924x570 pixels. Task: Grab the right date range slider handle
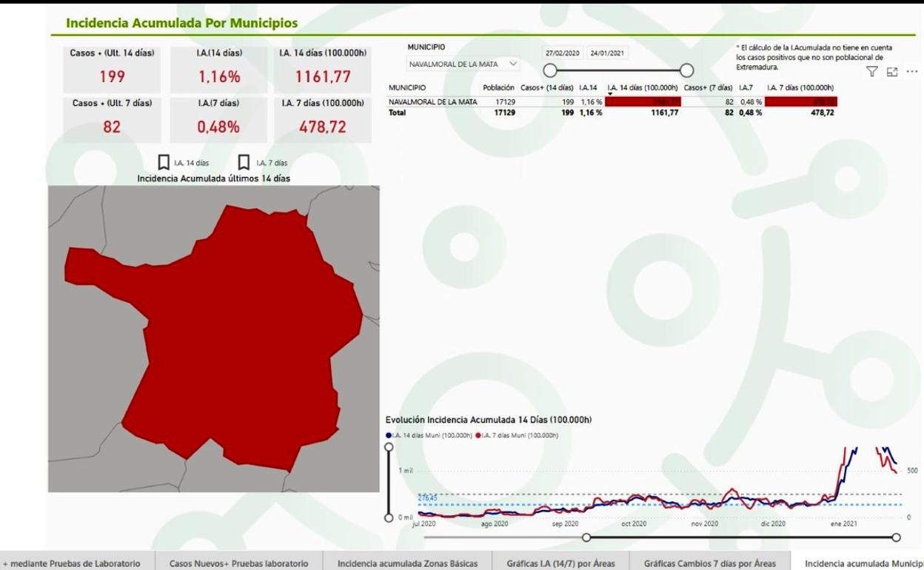[686, 70]
